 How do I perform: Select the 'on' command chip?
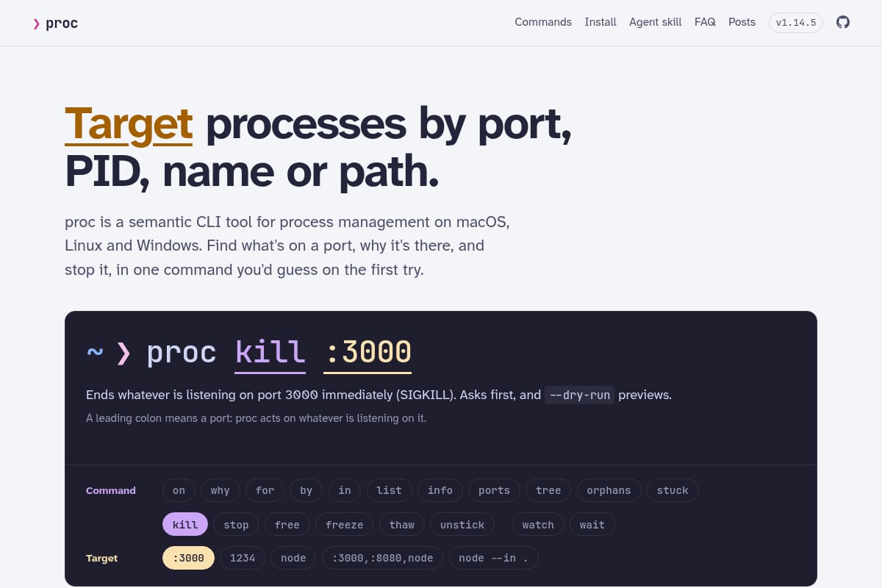(x=179, y=490)
